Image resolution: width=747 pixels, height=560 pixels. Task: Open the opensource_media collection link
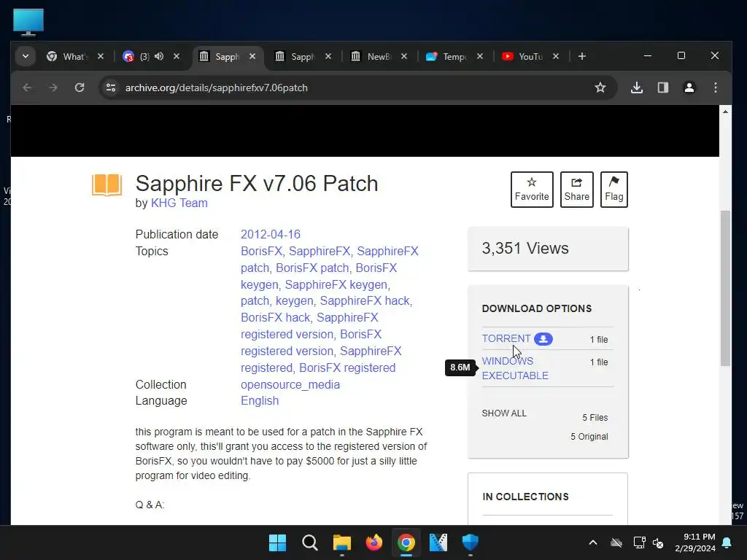(x=290, y=384)
